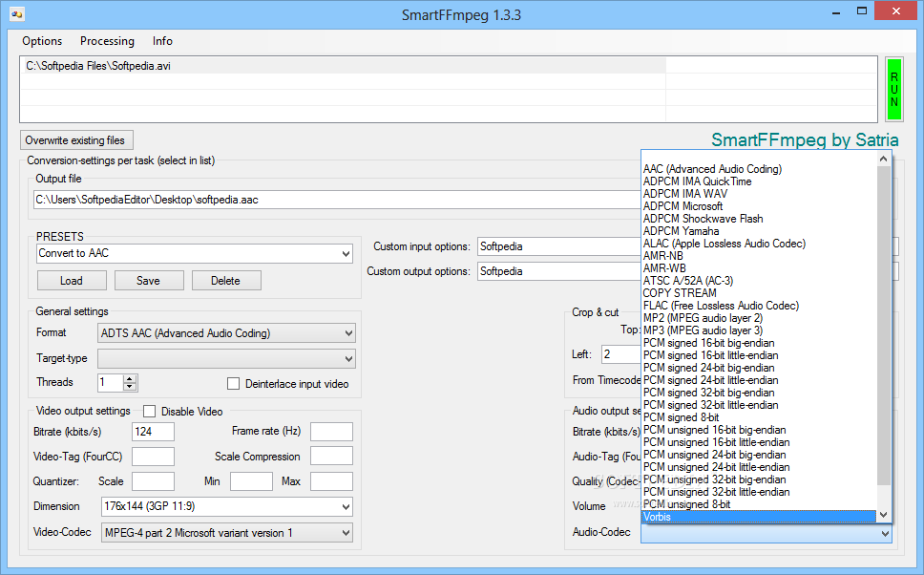The image size is (924, 575).
Task: Choose ADPCM Yamaha codec
Action: 759,231
